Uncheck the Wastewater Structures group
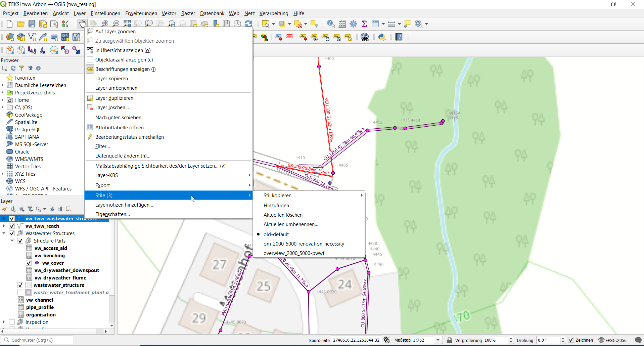Viewport: 644px width, 346px height. coord(12,233)
